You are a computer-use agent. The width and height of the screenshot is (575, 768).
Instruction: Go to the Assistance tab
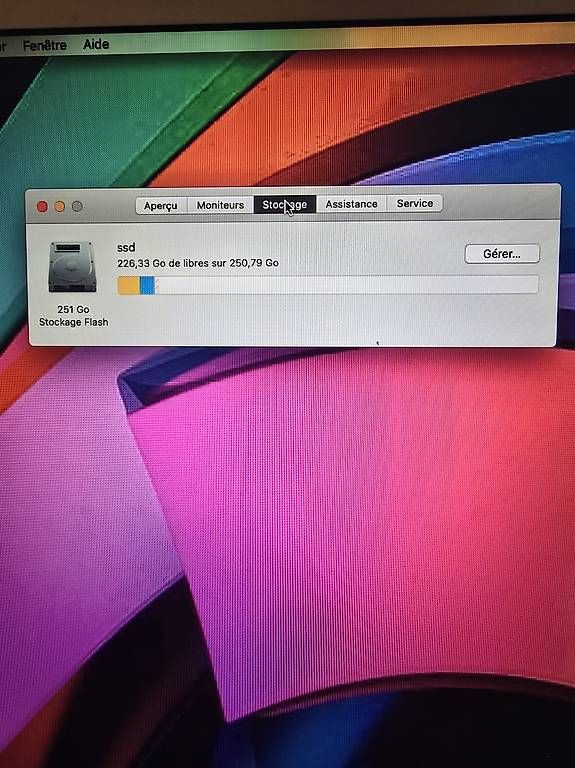tap(351, 204)
